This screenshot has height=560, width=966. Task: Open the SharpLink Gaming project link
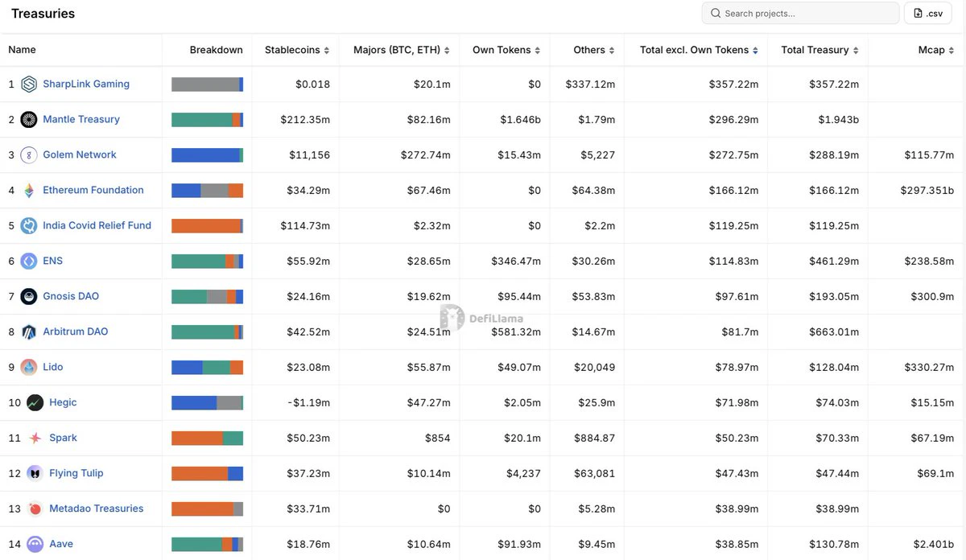click(86, 84)
